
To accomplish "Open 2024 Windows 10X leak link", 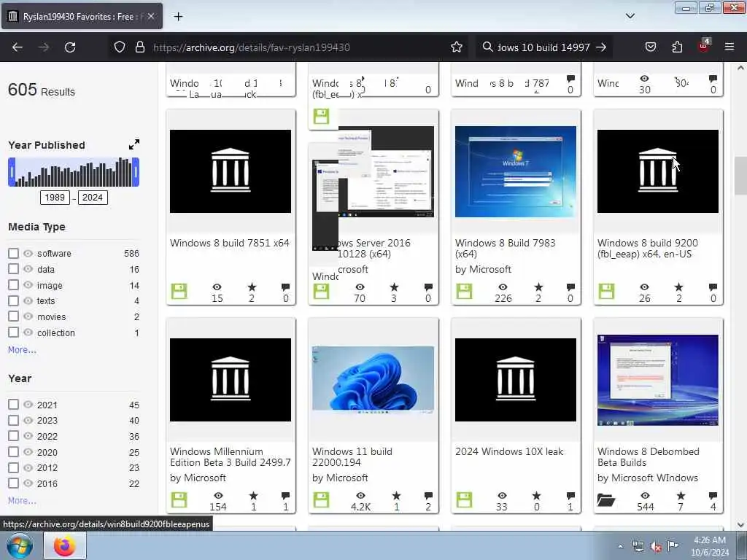I will [x=509, y=451].
